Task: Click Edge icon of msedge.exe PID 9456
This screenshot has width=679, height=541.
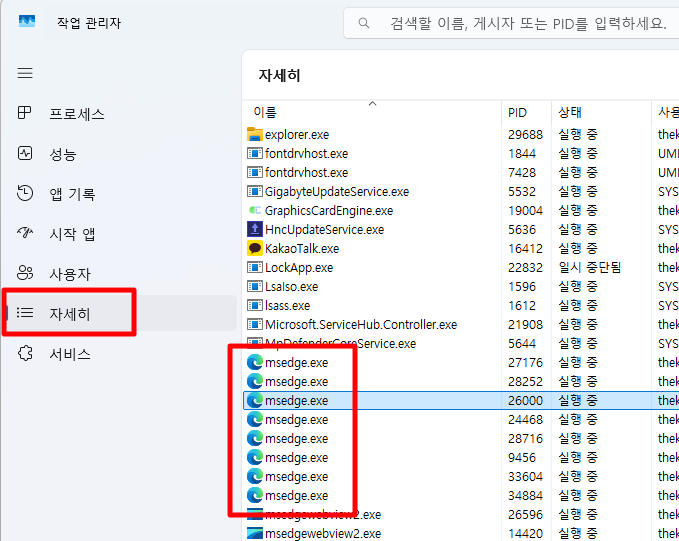Action: point(255,457)
